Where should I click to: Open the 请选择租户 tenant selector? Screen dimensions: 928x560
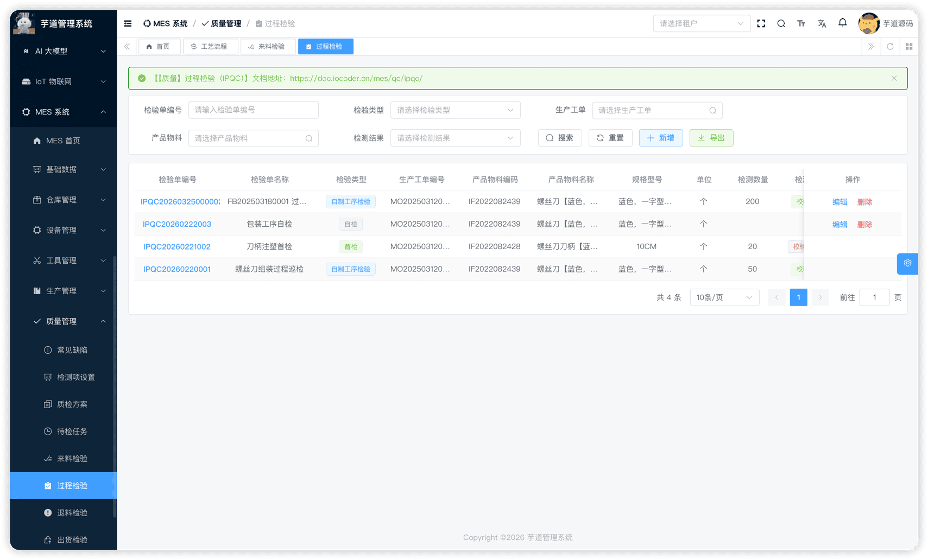tap(701, 23)
